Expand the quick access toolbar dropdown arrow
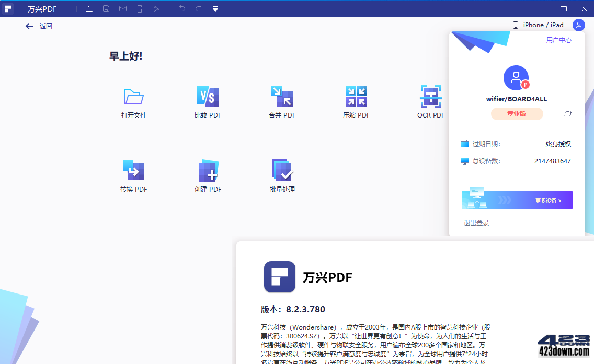The image size is (594, 364). [215, 9]
